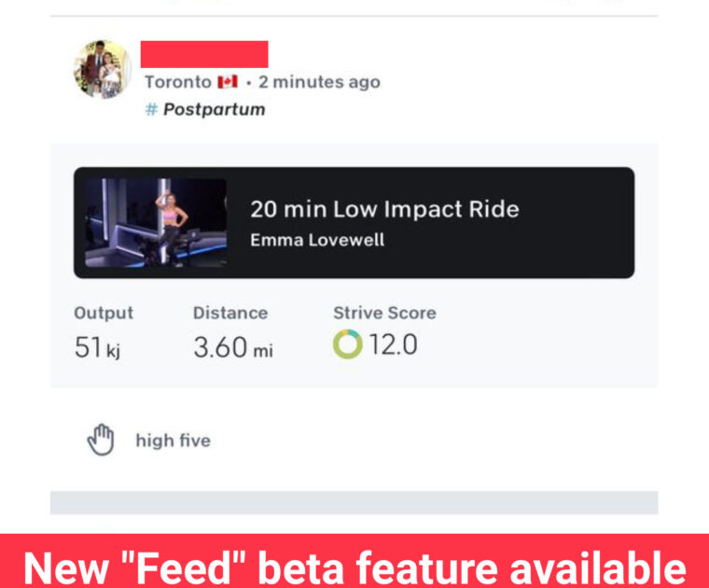Click the Strive Score label

[x=384, y=313]
